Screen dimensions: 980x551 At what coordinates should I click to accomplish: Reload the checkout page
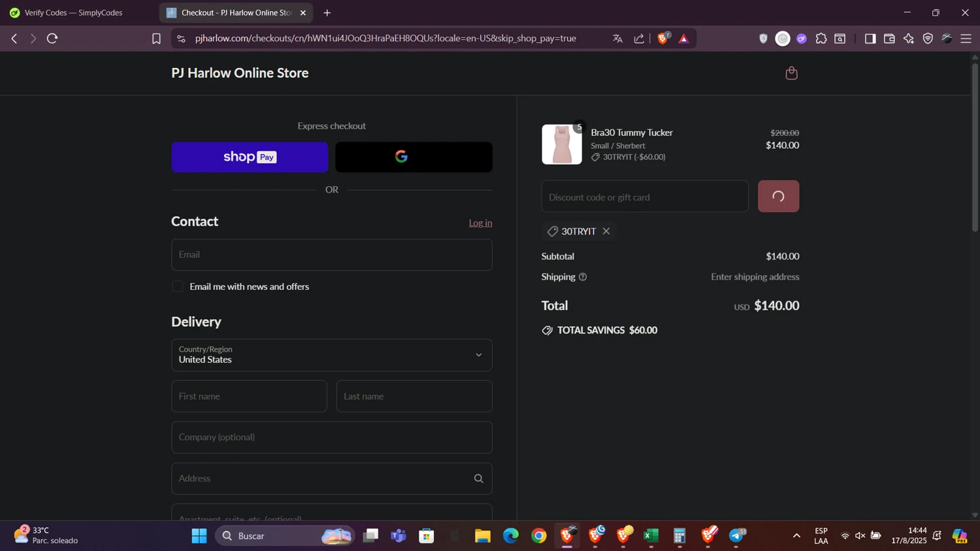pos(52,39)
